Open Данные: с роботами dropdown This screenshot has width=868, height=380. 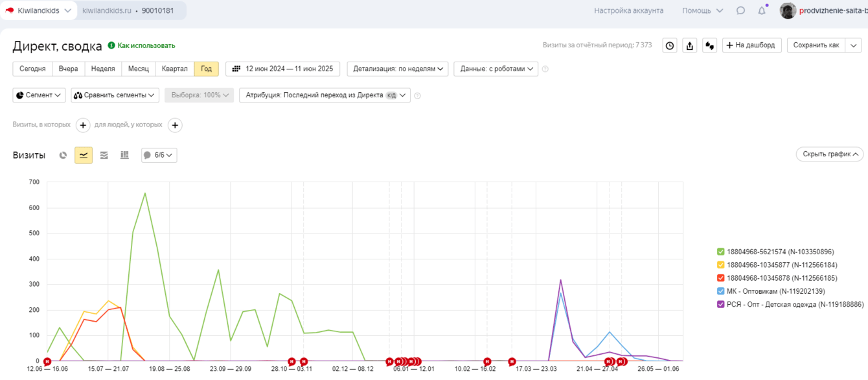pos(496,69)
